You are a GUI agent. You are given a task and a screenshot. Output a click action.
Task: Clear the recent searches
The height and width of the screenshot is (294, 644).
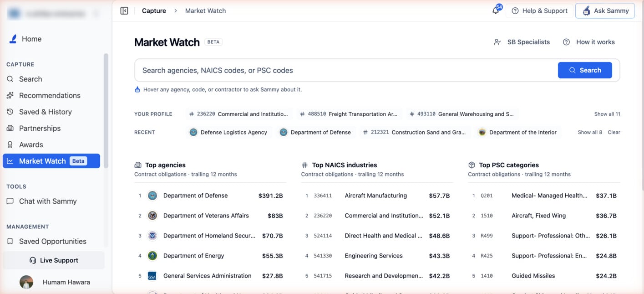[x=614, y=132]
